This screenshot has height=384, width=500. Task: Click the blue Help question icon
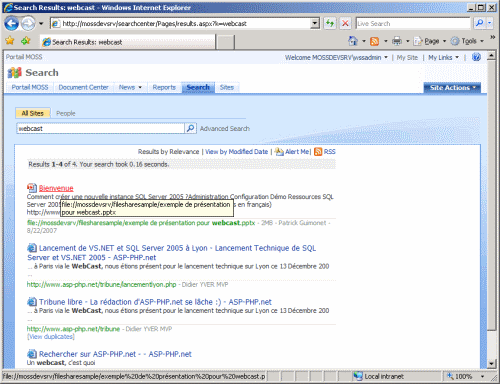(x=477, y=57)
